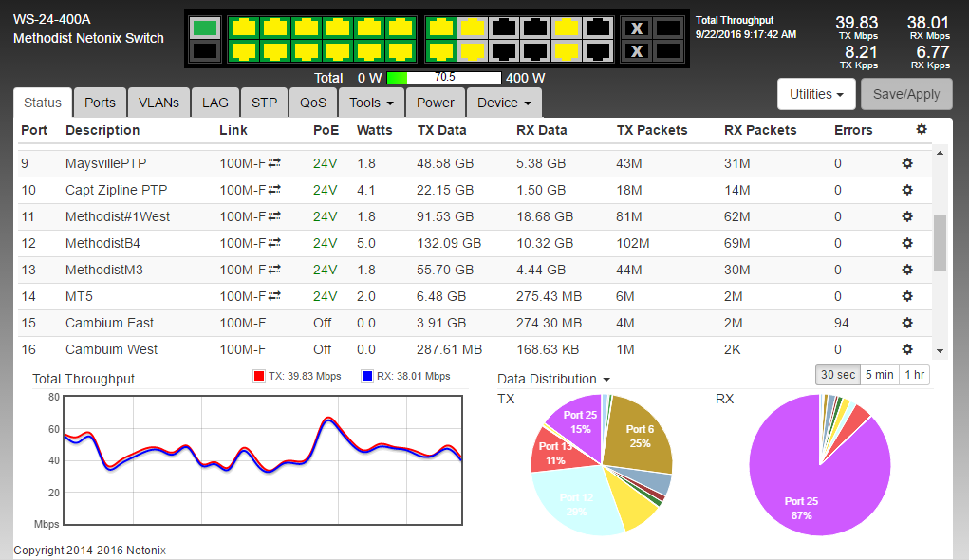Screen dimensions: 969x560
Task: Select the top-left yellow port icon
Action: (243, 28)
